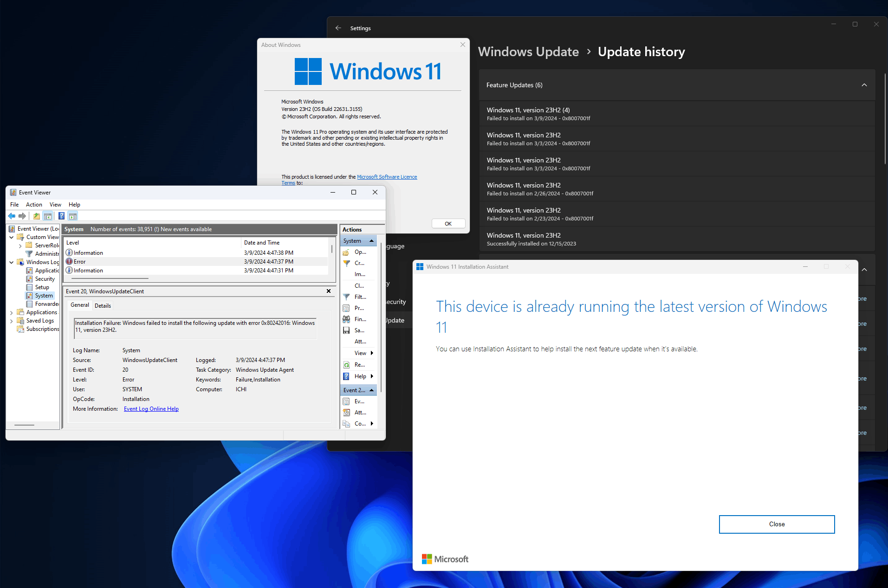The height and width of the screenshot is (588, 888).
Task: Open Help from the Event Viewer toolbar icon
Action: (61, 216)
